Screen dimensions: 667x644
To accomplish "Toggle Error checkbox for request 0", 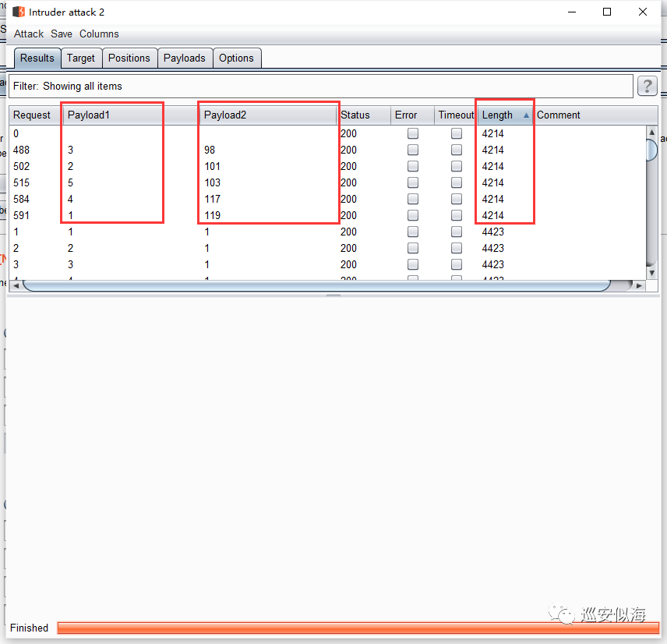I will coord(413,133).
